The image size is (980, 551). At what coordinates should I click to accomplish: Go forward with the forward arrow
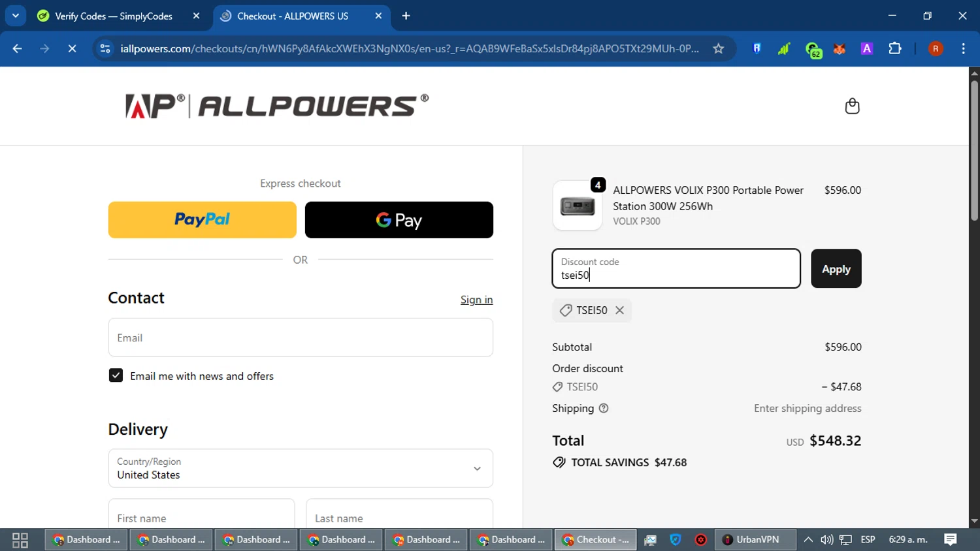[x=44, y=48]
